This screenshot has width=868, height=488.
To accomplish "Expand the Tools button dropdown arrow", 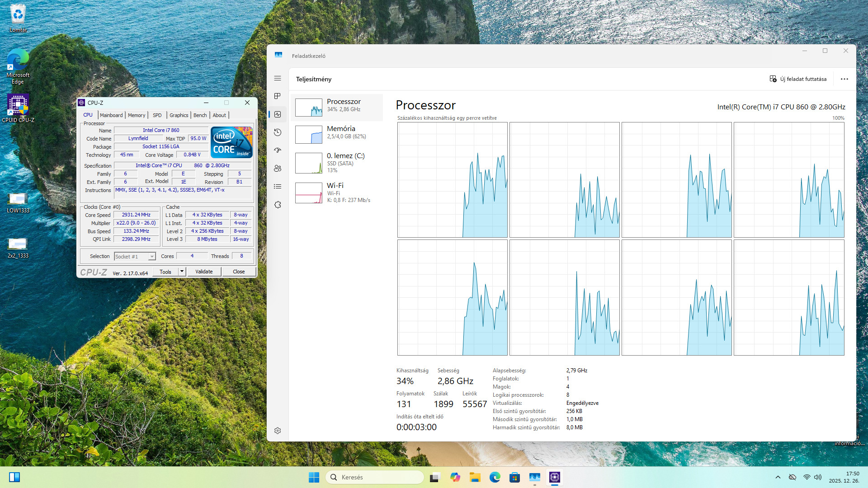I will [x=182, y=272].
